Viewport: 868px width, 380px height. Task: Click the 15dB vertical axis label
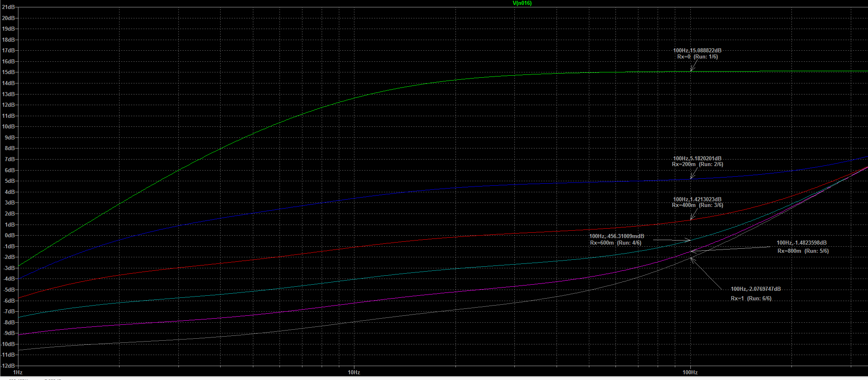tap(8, 72)
